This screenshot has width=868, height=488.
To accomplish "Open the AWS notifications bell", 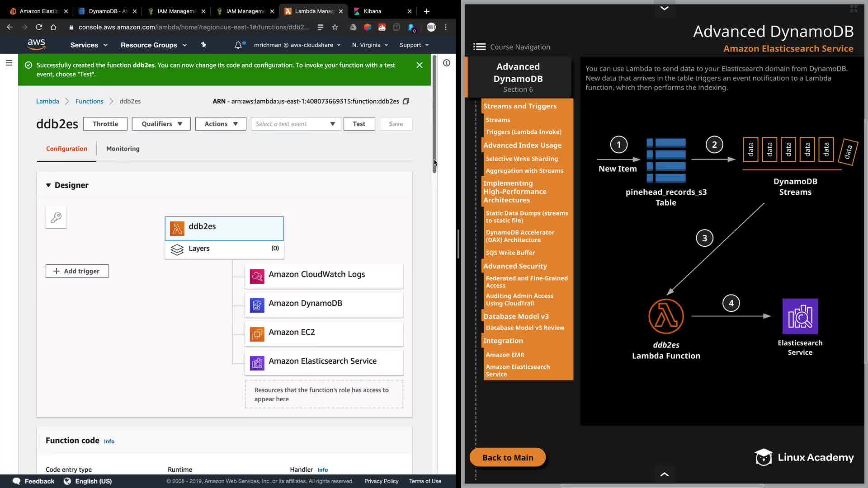I will pyautogui.click(x=238, y=45).
